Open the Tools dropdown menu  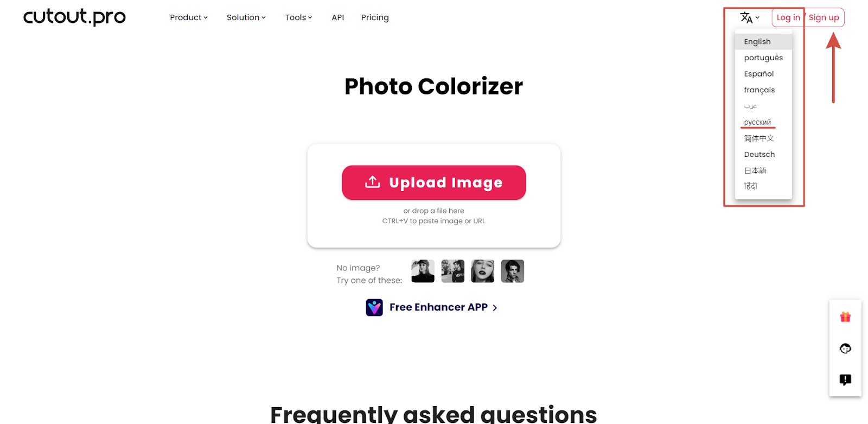(298, 17)
